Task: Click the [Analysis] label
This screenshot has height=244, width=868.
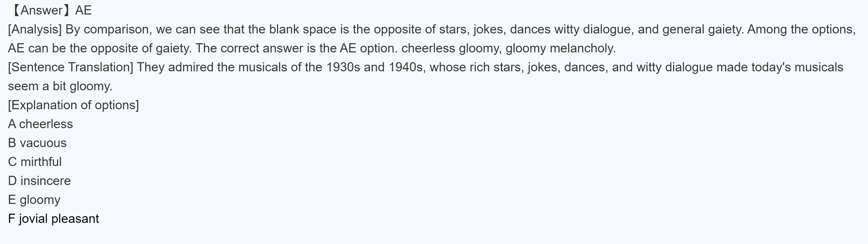Action: tap(35, 29)
